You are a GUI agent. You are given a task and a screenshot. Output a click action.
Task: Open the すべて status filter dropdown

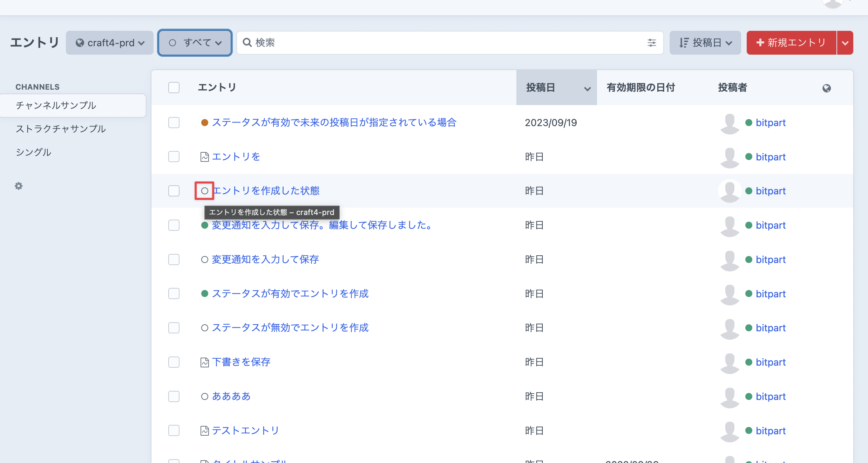click(x=195, y=42)
